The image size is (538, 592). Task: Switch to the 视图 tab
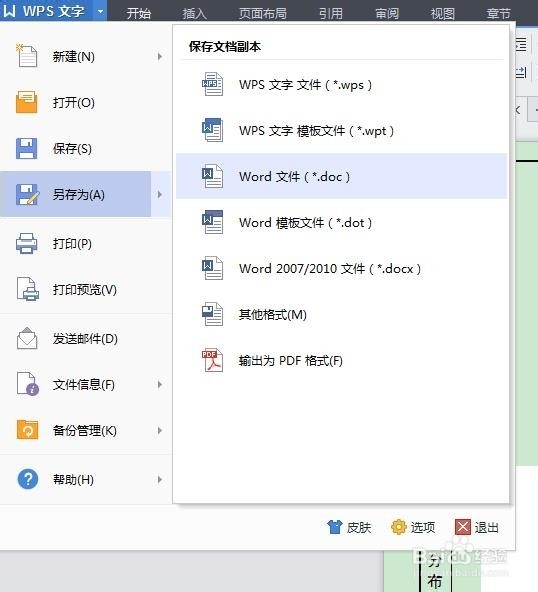442,14
